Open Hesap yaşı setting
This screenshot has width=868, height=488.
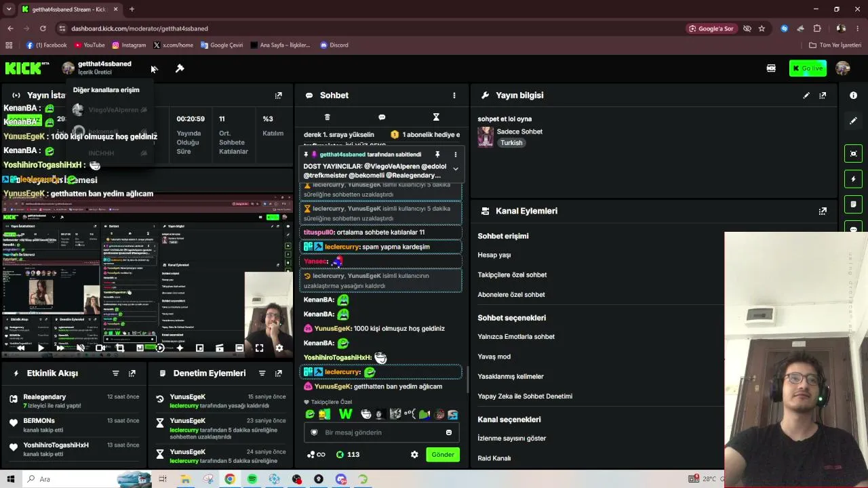tap(494, 255)
